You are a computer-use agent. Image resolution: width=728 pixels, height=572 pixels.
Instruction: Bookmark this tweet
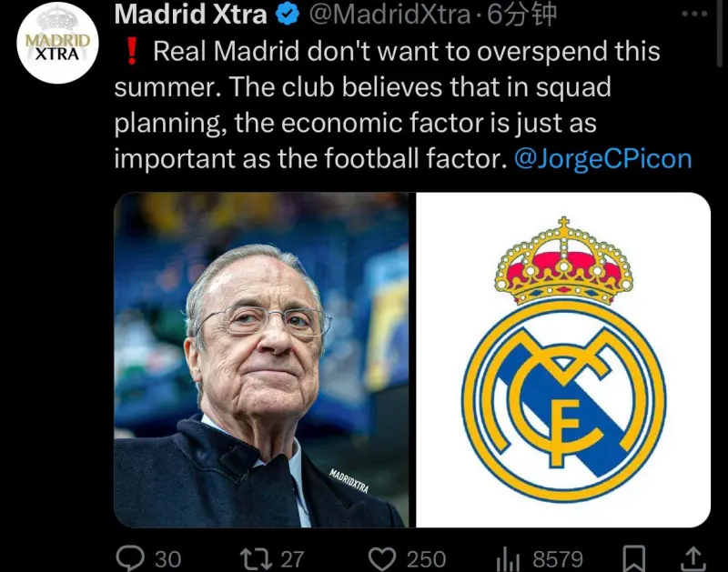click(x=633, y=558)
